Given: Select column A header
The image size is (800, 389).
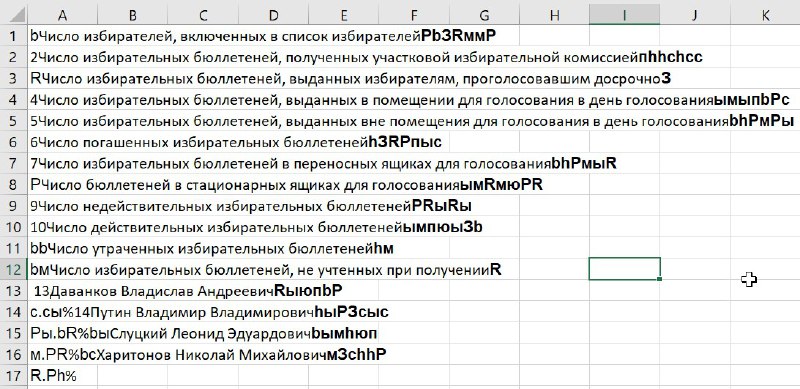Looking at the screenshot, I should coord(62,15).
